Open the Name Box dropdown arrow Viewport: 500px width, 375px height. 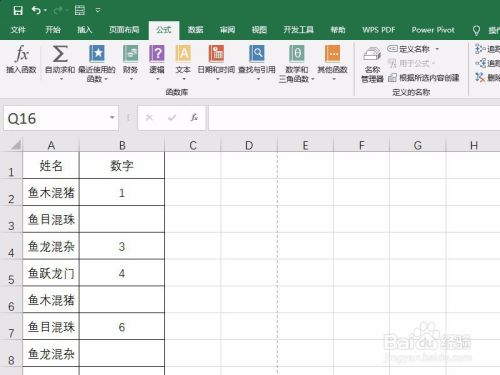112,118
